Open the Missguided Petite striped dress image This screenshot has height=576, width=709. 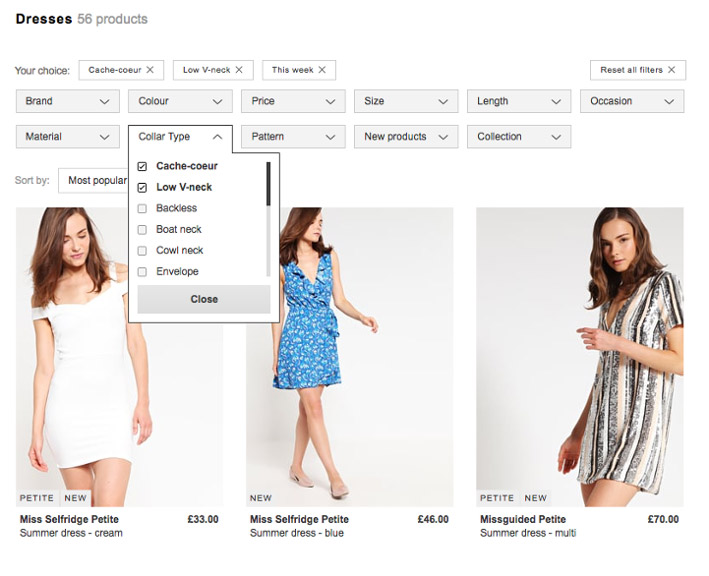[580, 357]
